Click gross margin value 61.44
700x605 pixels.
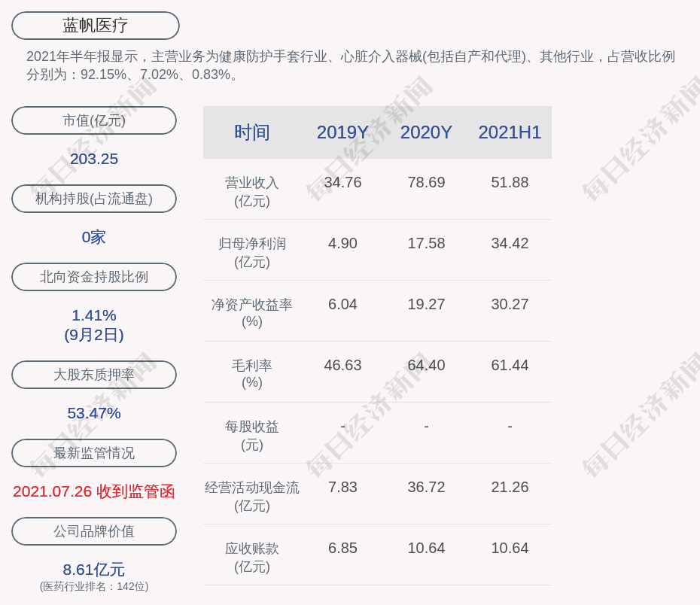[x=510, y=366]
